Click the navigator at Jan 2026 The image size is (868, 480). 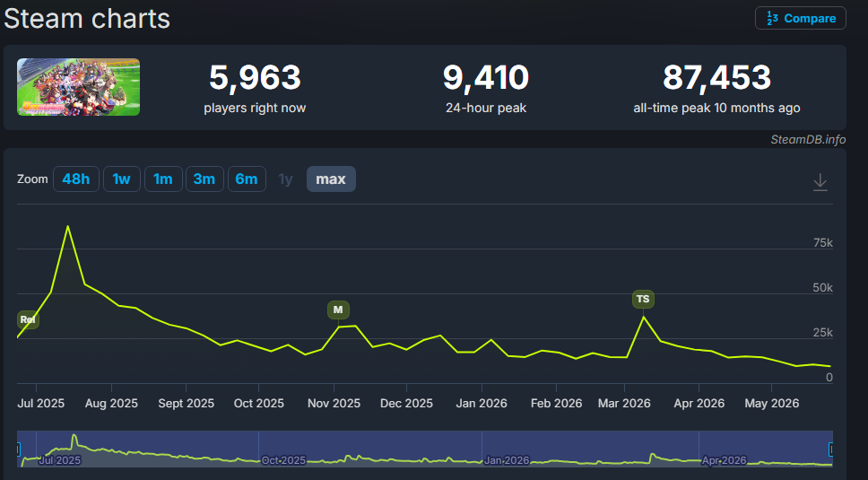507,460
